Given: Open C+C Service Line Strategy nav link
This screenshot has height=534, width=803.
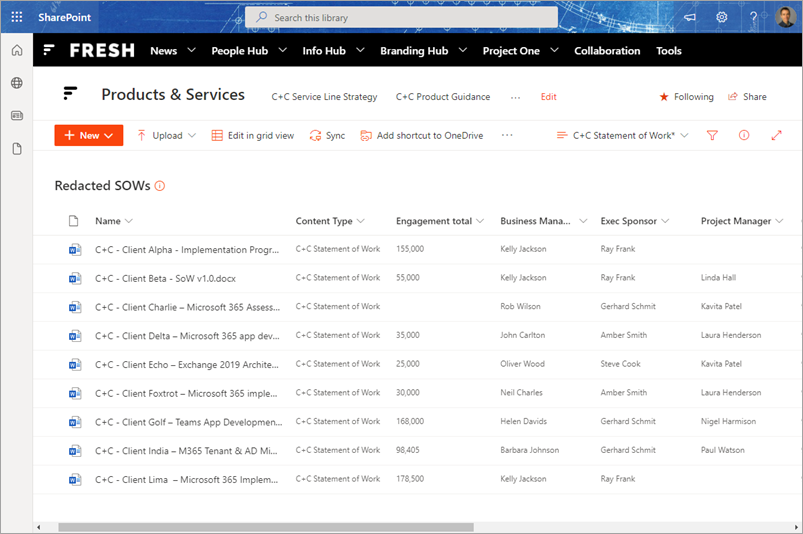Looking at the screenshot, I should pyautogui.click(x=324, y=97).
